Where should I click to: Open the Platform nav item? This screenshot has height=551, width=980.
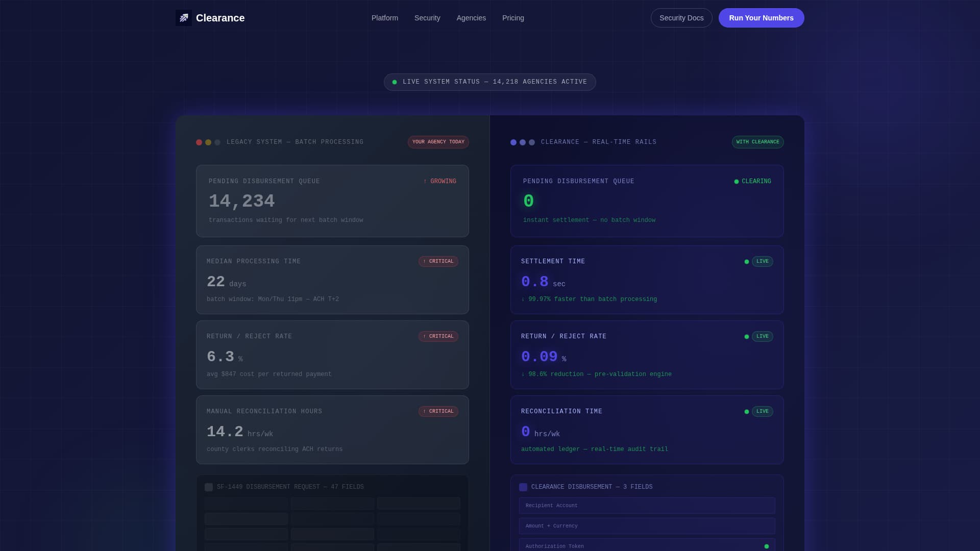tap(384, 18)
